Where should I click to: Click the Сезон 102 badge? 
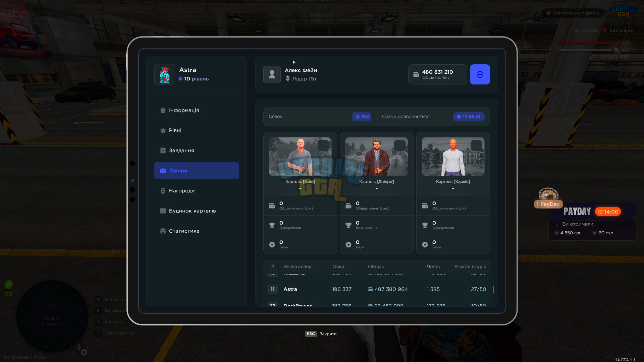click(362, 117)
